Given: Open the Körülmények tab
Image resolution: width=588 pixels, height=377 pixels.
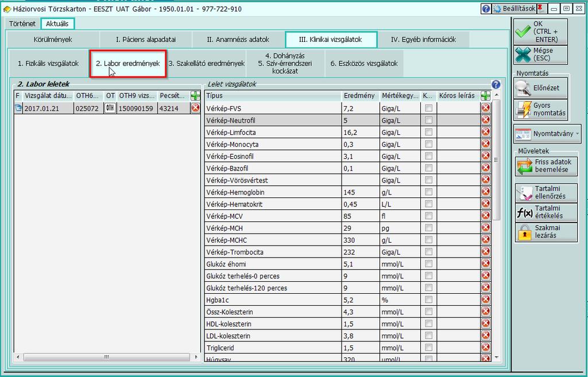Looking at the screenshot, I should pyautogui.click(x=53, y=40).
